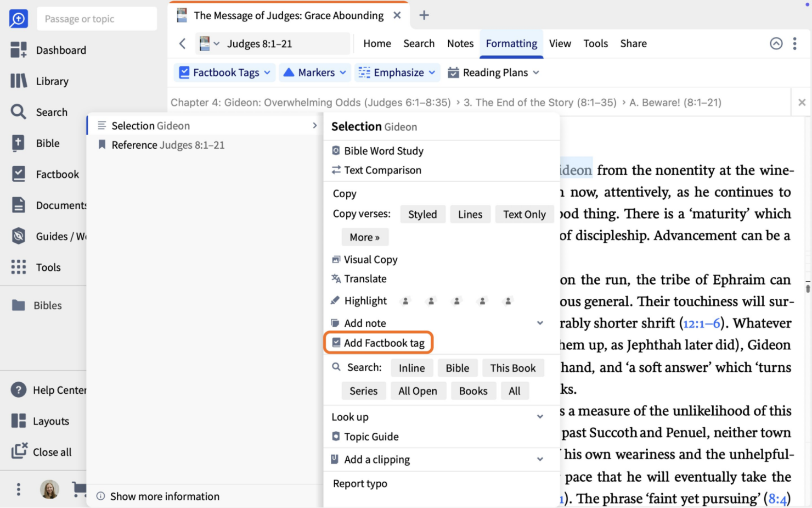Image resolution: width=812 pixels, height=508 pixels.
Task: Follow the Judges 12:1–6 reference link
Action: click(701, 323)
